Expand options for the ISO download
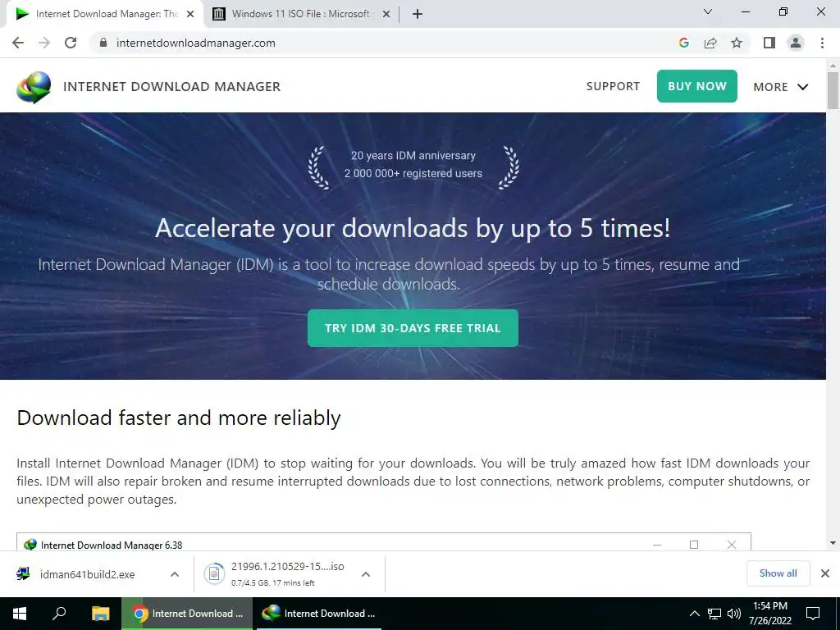Screen dimensions: 840x630 366,574
